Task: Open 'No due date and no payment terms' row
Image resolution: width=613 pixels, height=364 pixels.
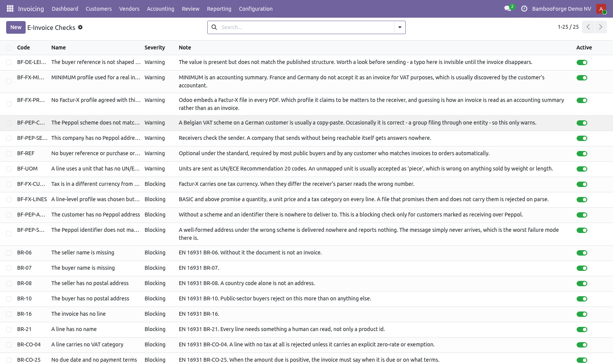Action: coord(94,360)
